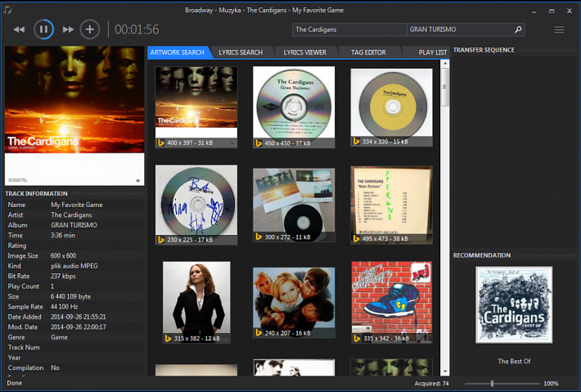The height and width of the screenshot is (392, 581).
Task: Click the music note app icon
Action: pos(7,10)
